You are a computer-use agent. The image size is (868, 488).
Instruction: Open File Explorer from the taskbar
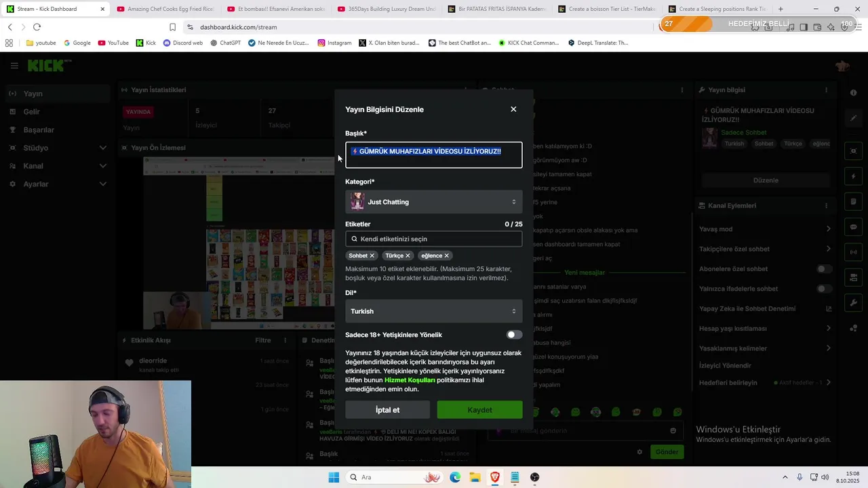475,477
